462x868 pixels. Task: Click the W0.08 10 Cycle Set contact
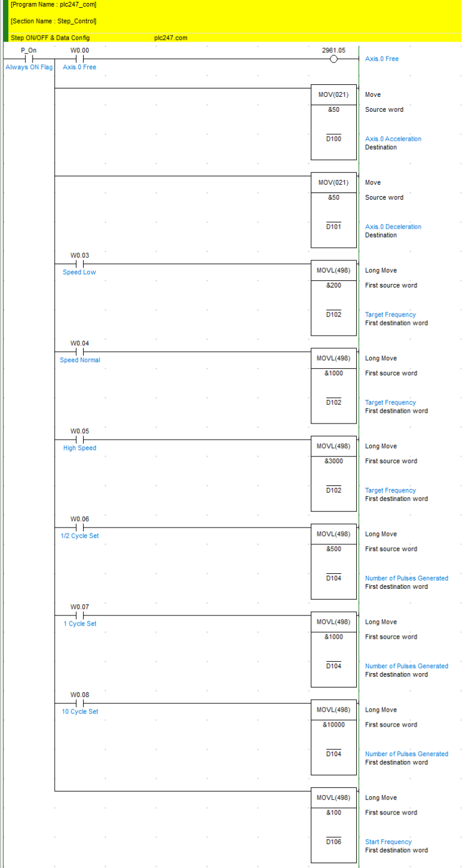coord(79,703)
